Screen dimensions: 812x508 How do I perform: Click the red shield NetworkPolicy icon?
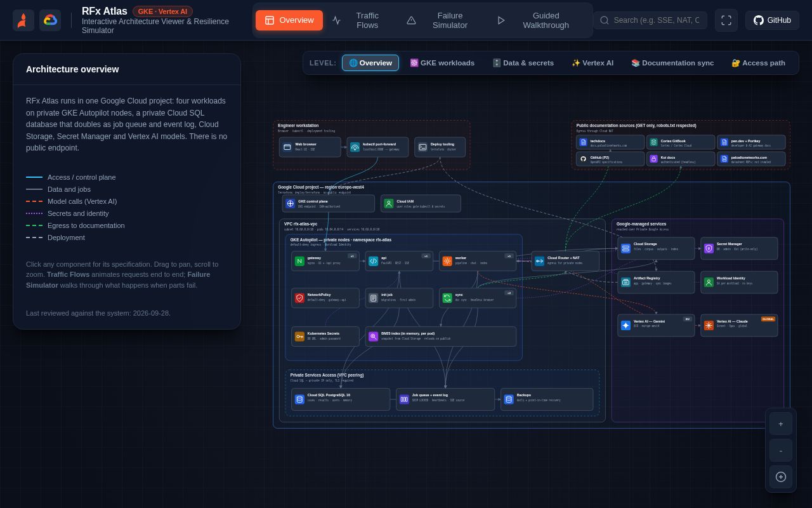pos(299,298)
